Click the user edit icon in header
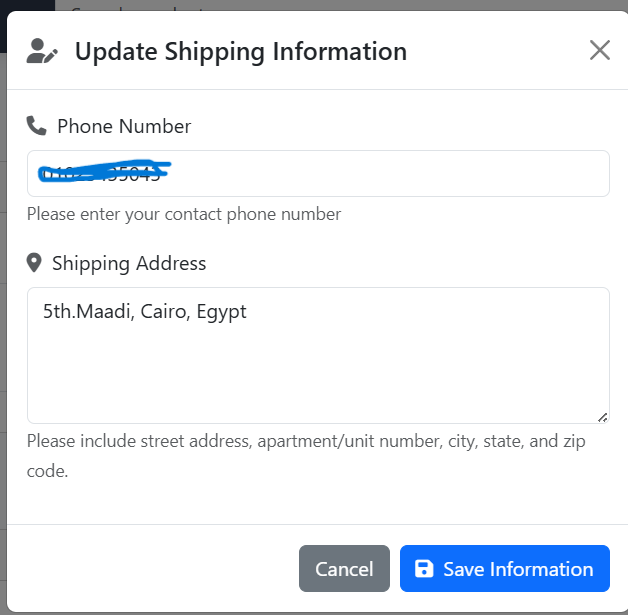This screenshot has height=615, width=628. (42, 51)
